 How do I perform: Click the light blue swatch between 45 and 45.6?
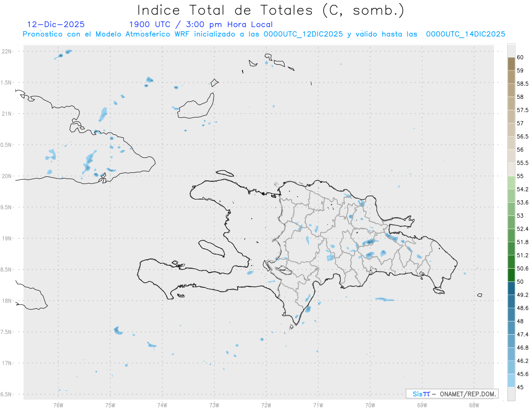coord(511,380)
